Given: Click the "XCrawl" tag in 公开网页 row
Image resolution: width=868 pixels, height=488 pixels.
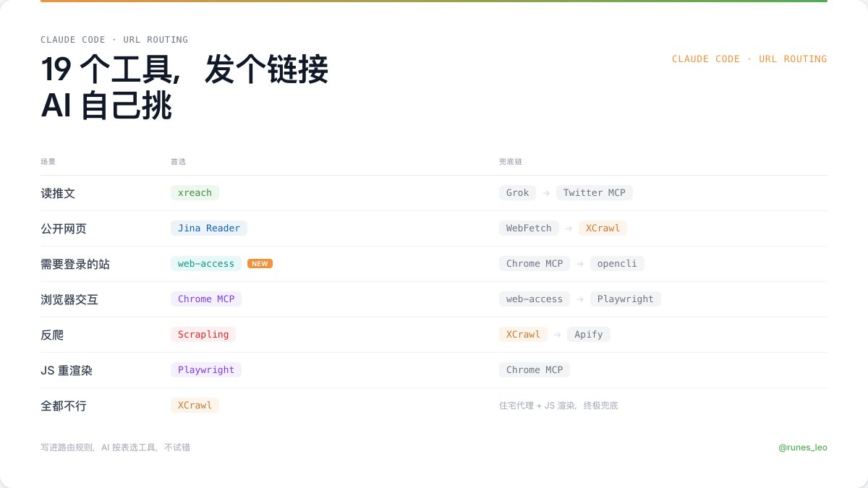Looking at the screenshot, I should click(603, 228).
